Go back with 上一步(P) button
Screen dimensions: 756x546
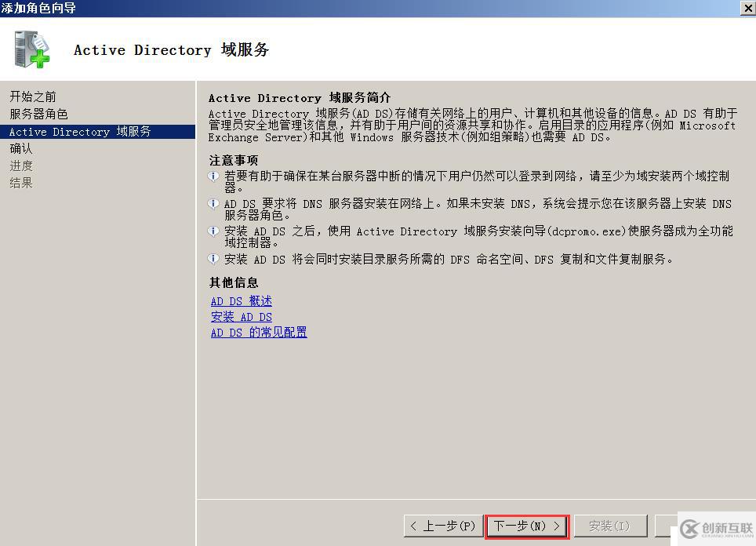(443, 526)
